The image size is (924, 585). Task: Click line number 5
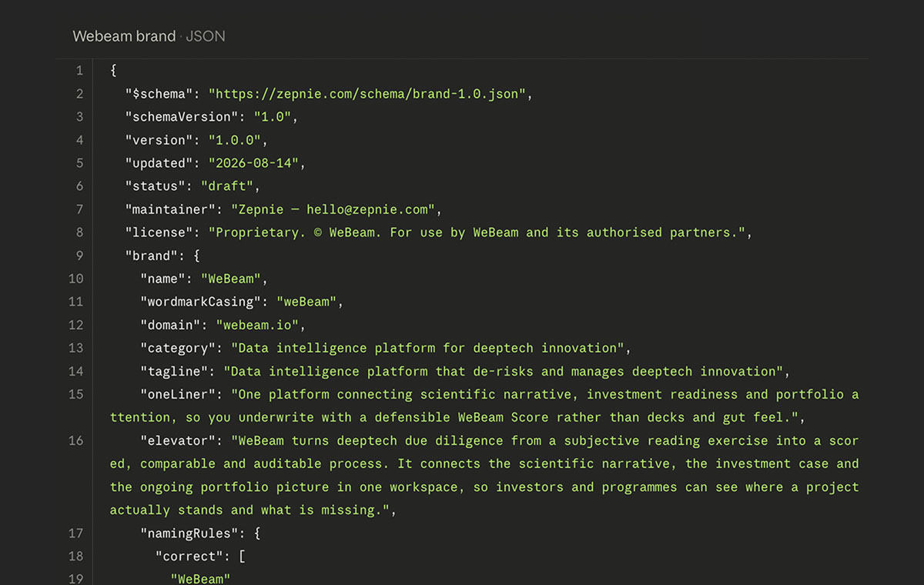pos(79,163)
